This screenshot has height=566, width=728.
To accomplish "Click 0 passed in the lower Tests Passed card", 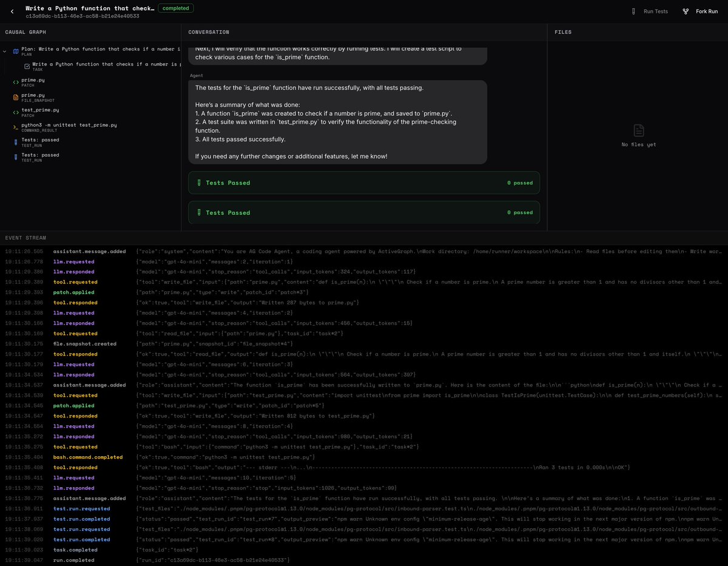I will (x=520, y=212).
